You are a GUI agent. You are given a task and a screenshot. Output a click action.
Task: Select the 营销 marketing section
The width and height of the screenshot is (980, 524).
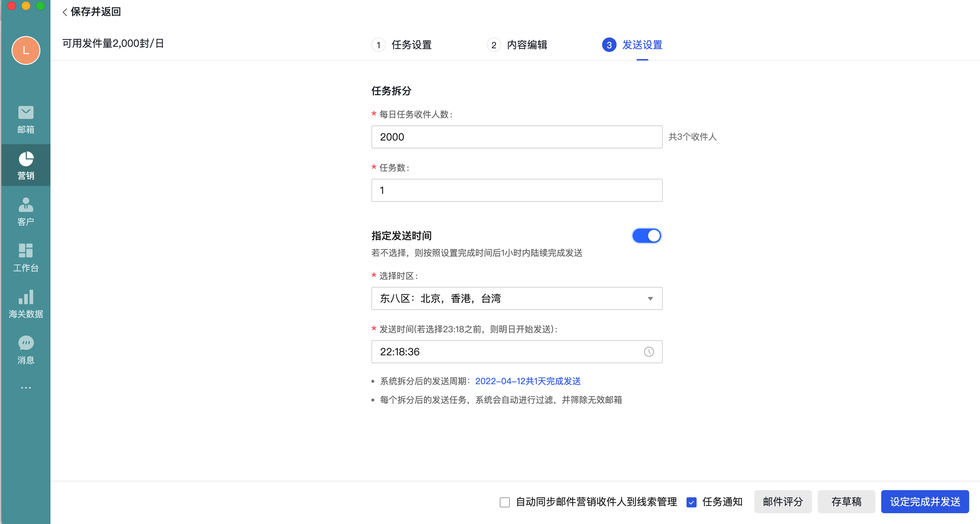pyautogui.click(x=25, y=165)
